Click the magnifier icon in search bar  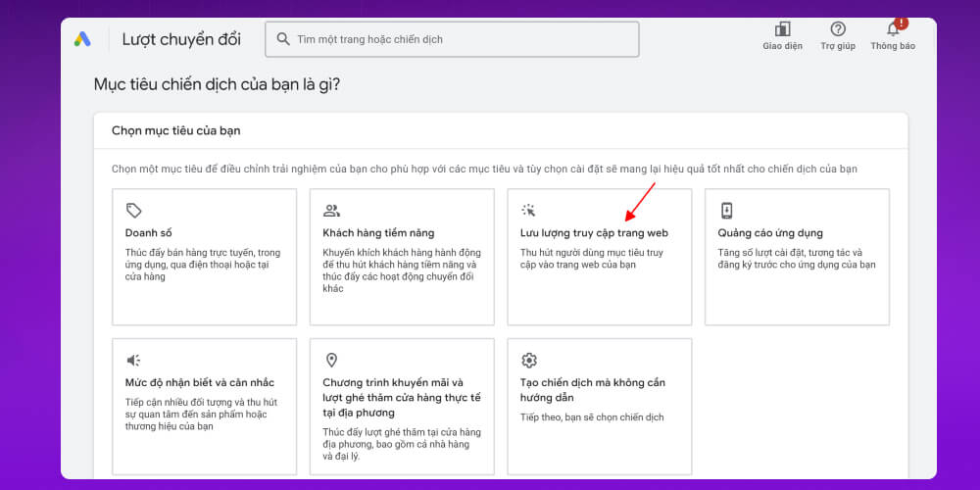[x=283, y=39]
